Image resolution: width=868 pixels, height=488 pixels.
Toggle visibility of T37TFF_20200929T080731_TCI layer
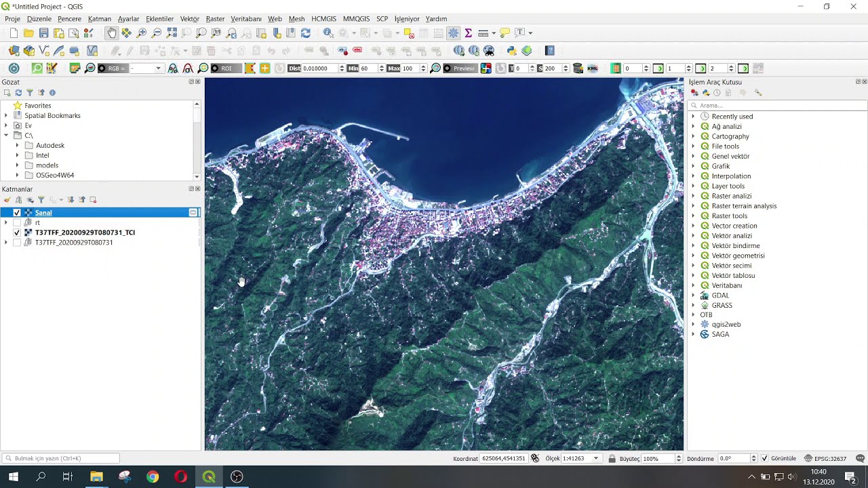(17, 232)
